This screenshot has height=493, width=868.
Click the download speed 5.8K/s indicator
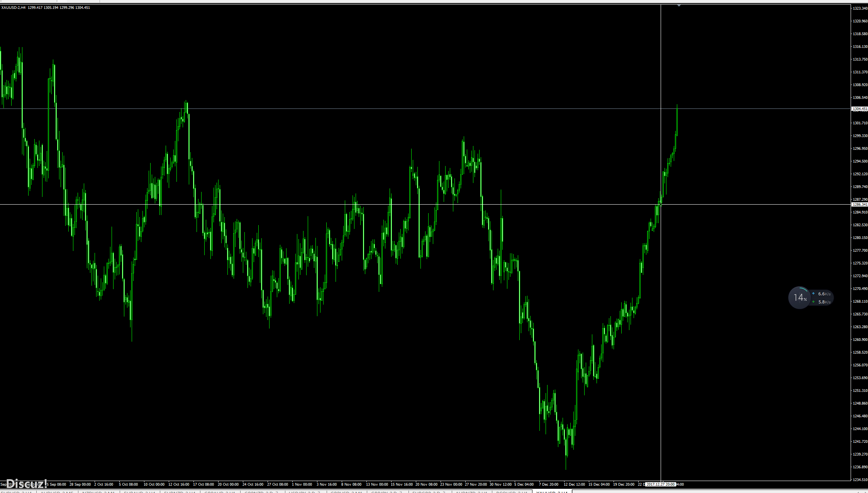[x=821, y=302]
